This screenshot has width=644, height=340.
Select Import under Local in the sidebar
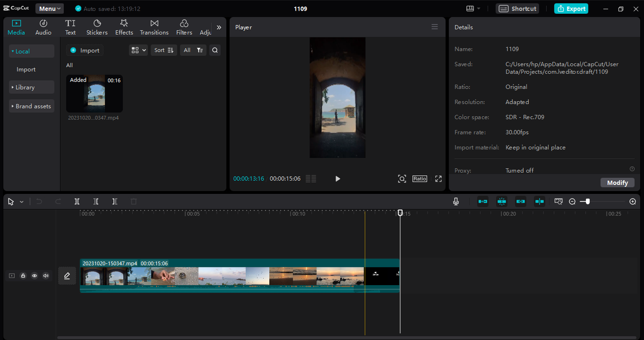[26, 70]
